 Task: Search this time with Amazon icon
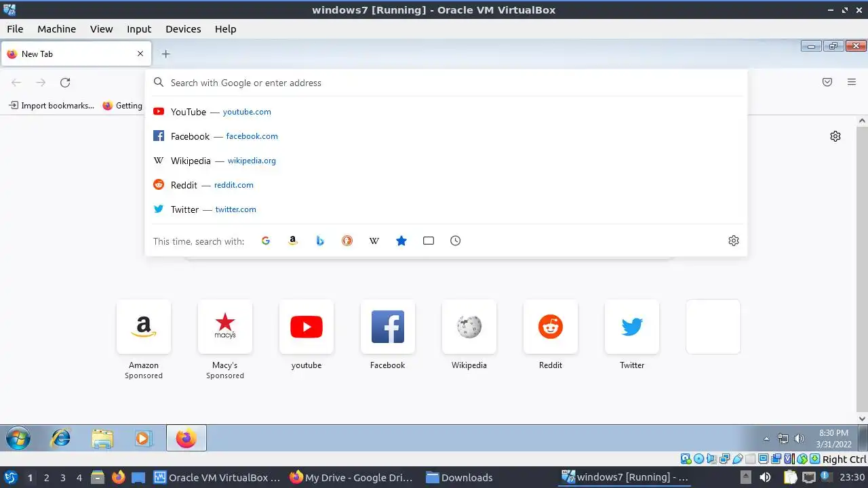click(x=293, y=241)
